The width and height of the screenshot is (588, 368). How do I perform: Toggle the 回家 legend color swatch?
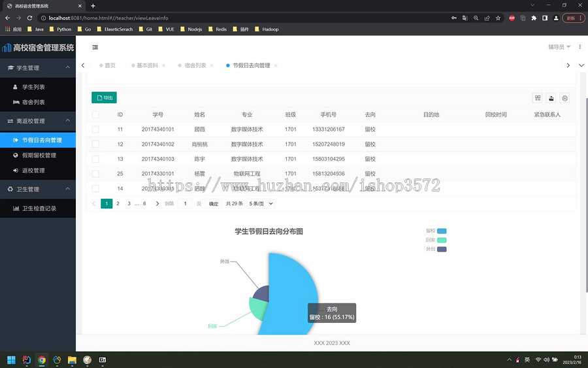coord(442,240)
